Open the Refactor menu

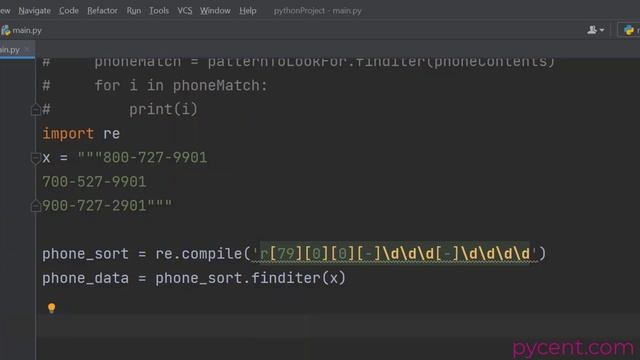(102, 11)
